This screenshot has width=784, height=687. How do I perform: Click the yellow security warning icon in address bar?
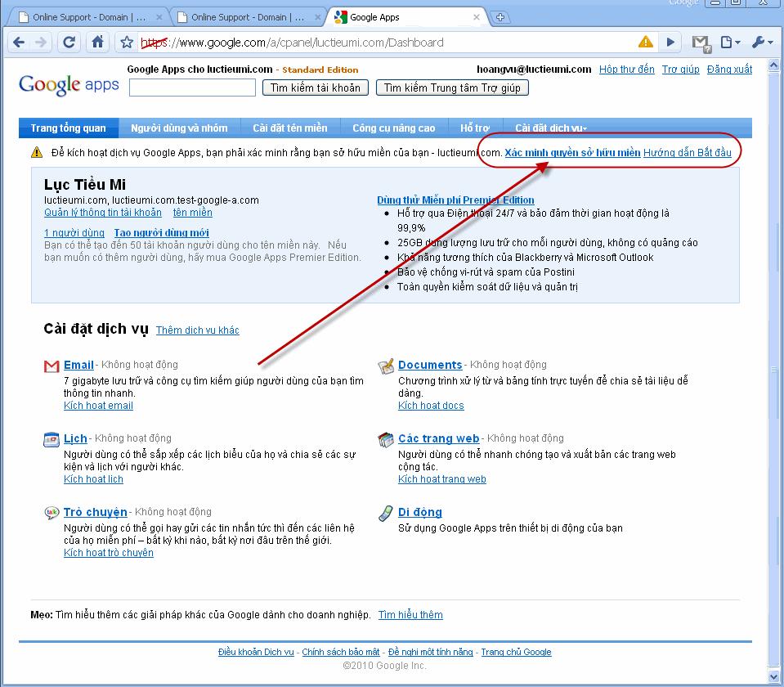coord(646,42)
